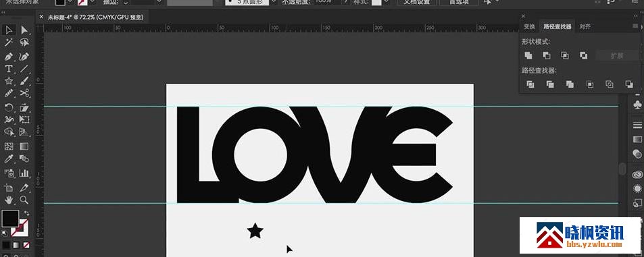This screenshot has height=257, width=644.
Task: Select the Scissors tool
Action: pyautogui.click(x=24, y=93)
